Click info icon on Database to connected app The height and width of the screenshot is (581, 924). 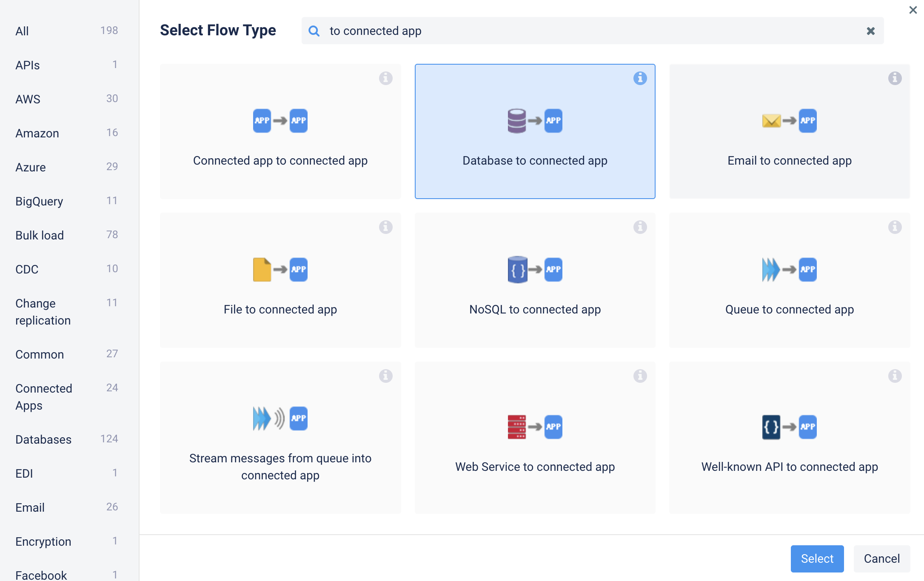point(640,78)
